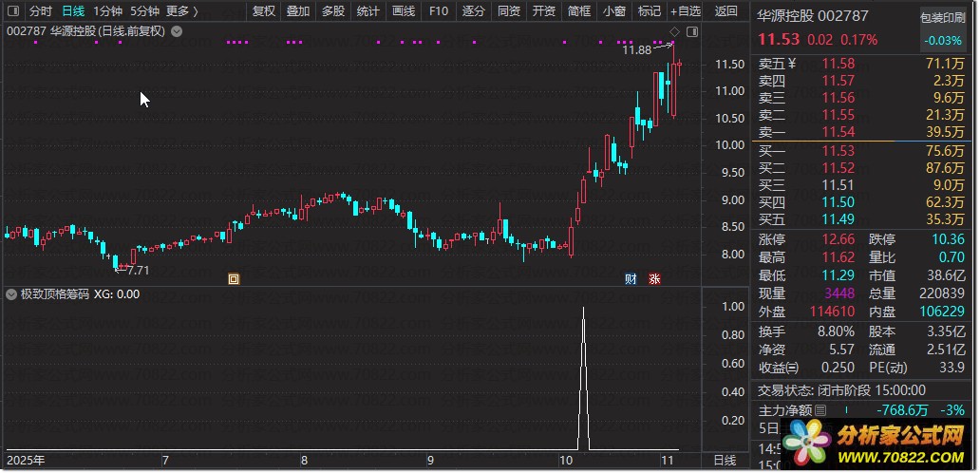
Task: Click the white XG signal spike
Action: pyautogui.click(x=584, y=378)
